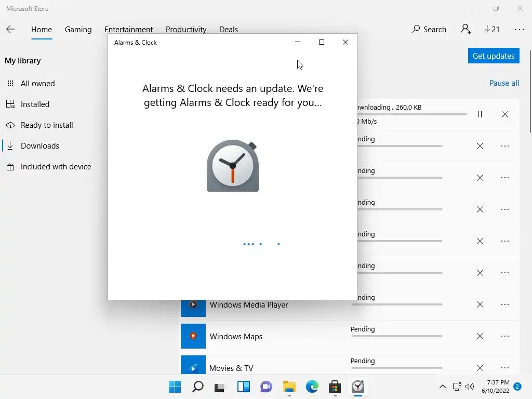Click the downloading item's progress bar
This screenshot has height=399, width=532.
tap(412, 114)
